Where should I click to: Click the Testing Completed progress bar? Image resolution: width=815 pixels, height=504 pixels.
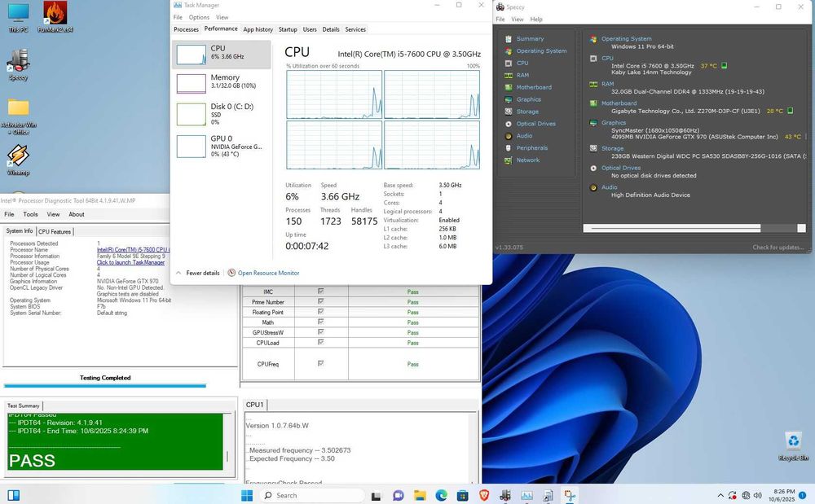click(105, 386)
